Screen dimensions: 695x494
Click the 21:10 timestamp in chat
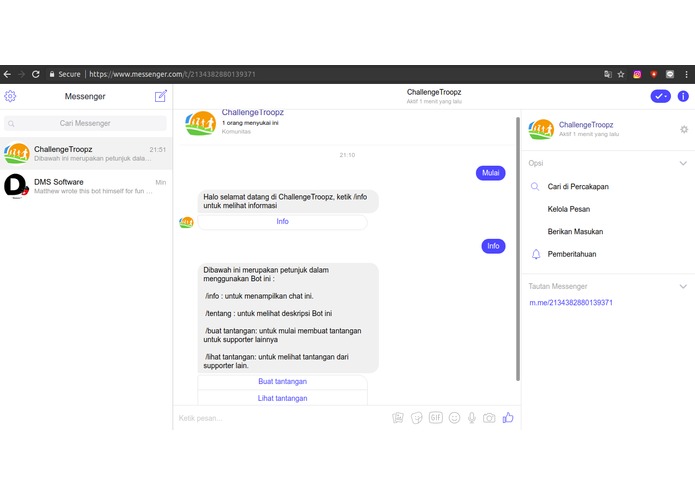click(x=347, y=155)
